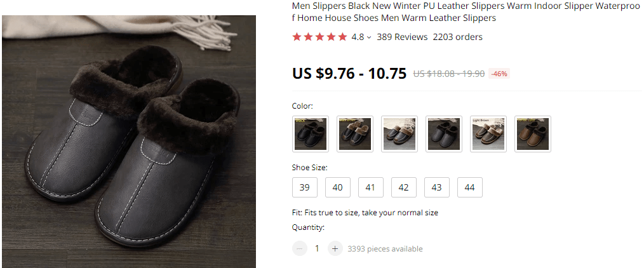Viewport: 644px width, 268px height.
Task: Increase quantity with the plus button
Action: [335, 248]
